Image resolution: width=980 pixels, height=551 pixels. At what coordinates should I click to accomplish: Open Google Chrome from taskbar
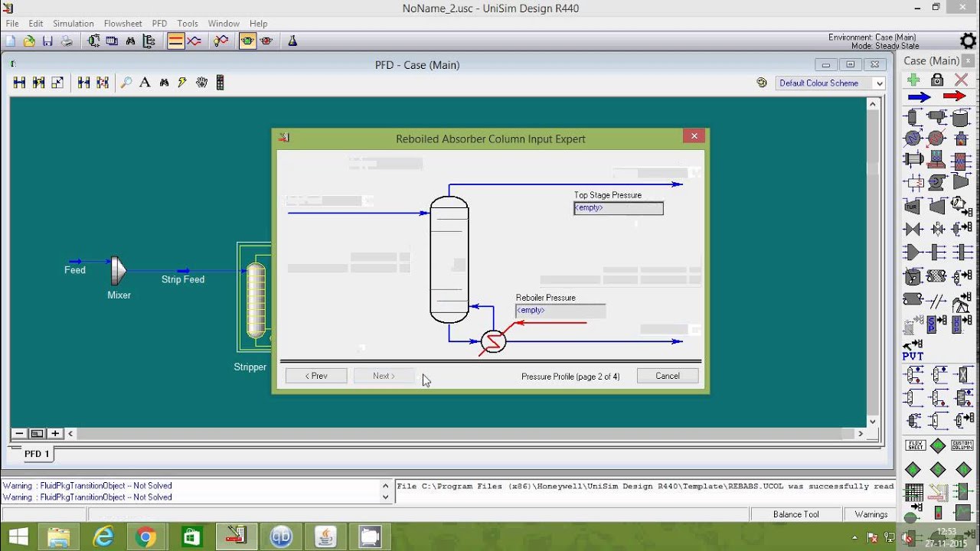[x=146, y=537]
